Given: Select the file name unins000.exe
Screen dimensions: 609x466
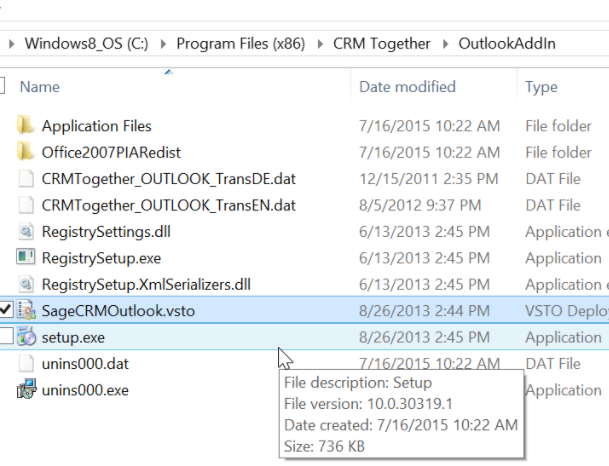Looking at the screenshot, I should [85, 390].
